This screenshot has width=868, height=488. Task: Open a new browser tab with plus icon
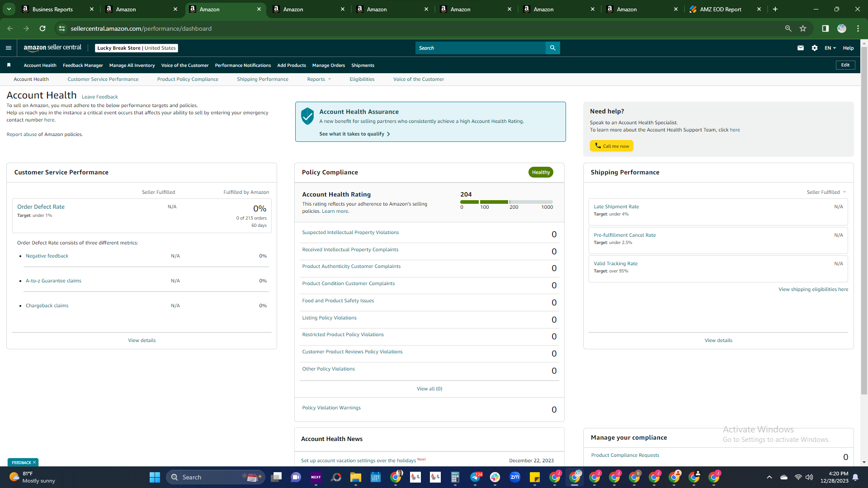775,9
